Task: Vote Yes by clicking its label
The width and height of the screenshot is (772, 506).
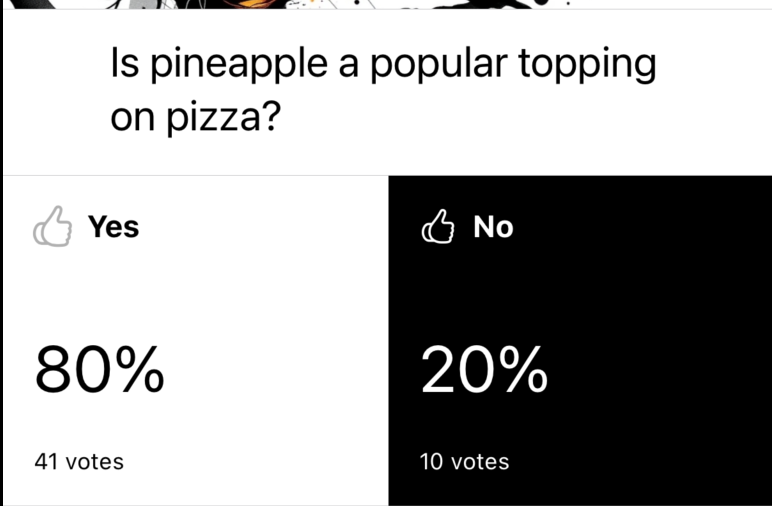Action: 113,227
